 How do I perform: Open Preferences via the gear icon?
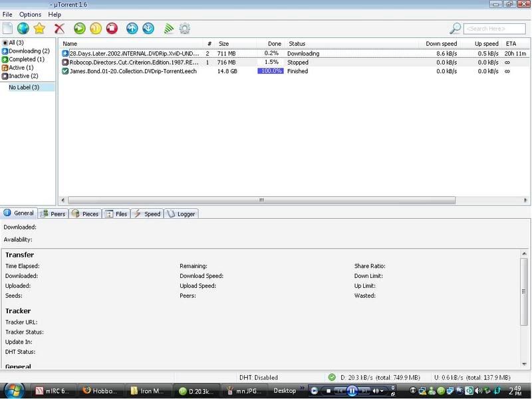tap(184, 29)
